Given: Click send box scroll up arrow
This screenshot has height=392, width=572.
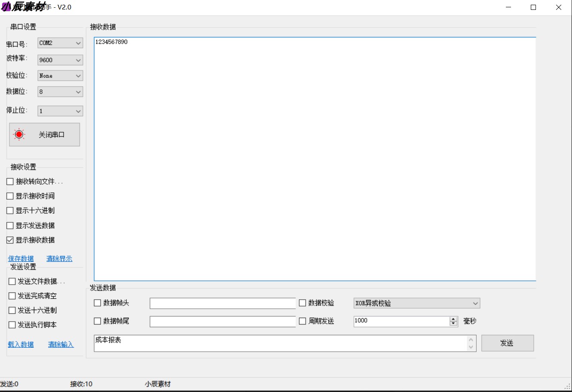Looking at the screenshot, I should pyautogui.click(x=471, y=340).
